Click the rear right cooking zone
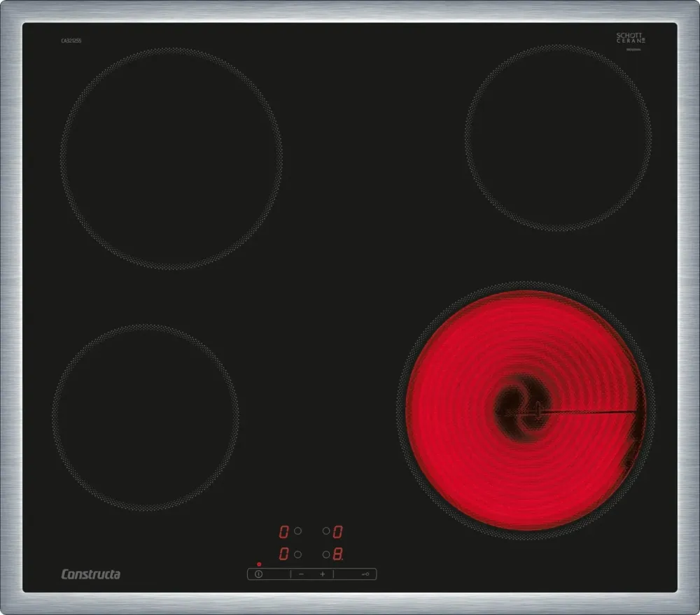This screenshot has width=700, height=615. coord(558,138)
